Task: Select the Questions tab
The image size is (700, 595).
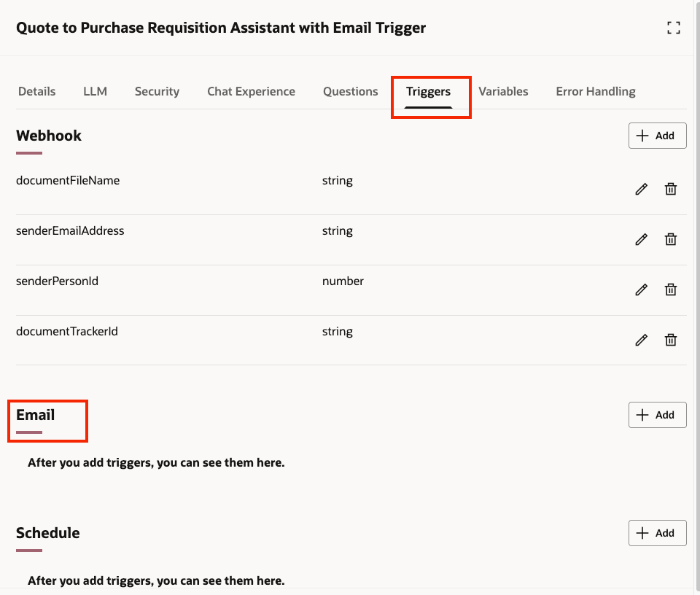Action: point(351,91)
